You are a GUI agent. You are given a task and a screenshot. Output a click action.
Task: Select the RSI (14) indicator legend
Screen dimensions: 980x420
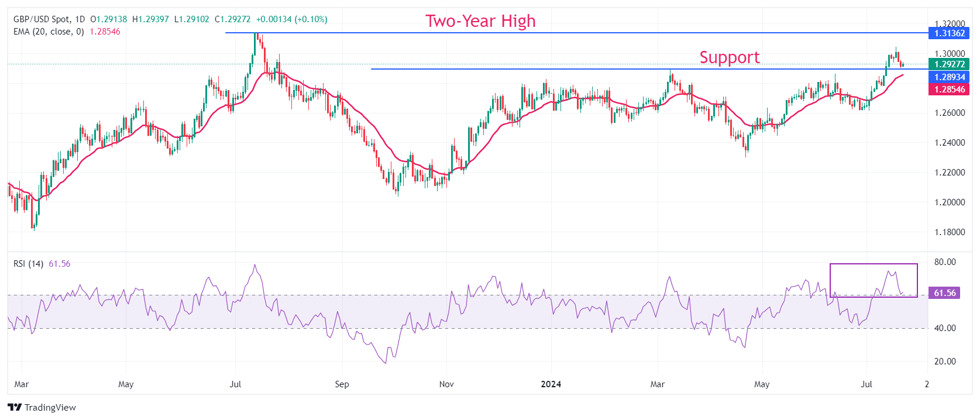28,264
